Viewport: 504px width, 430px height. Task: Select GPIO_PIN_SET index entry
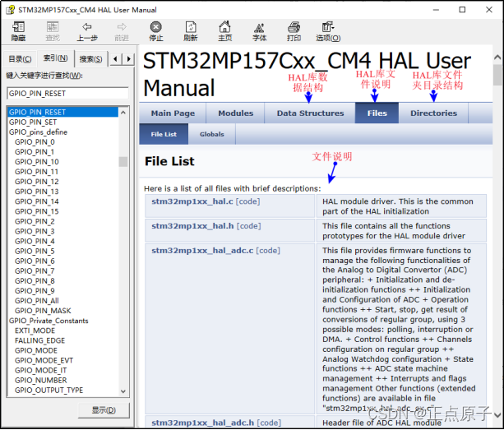33,123
